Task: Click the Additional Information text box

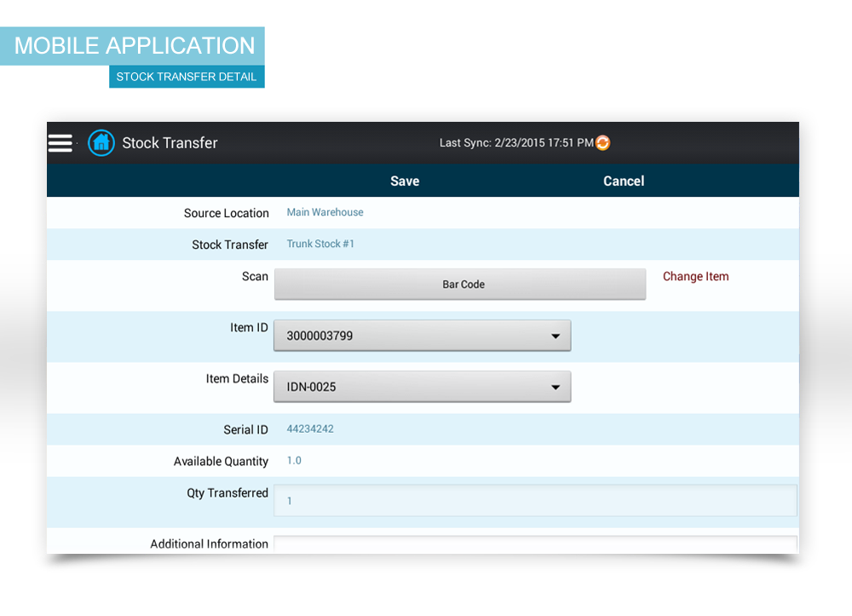Action: click(535, 544)
